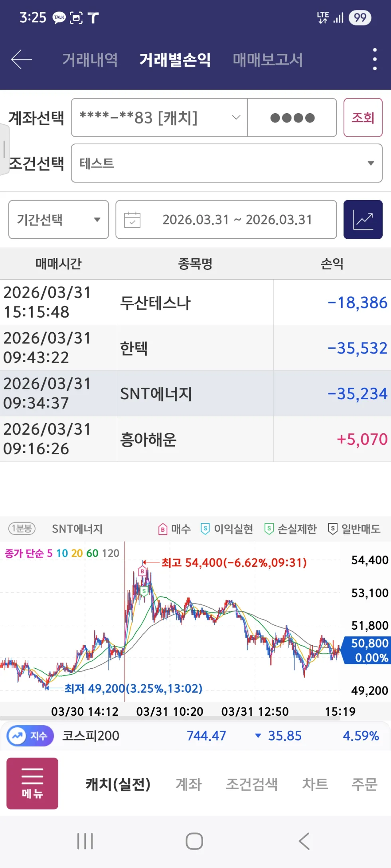The image size is (391, 868).
Task: Tap the 지수 index toggle chip
Action: tap(30, 736)
